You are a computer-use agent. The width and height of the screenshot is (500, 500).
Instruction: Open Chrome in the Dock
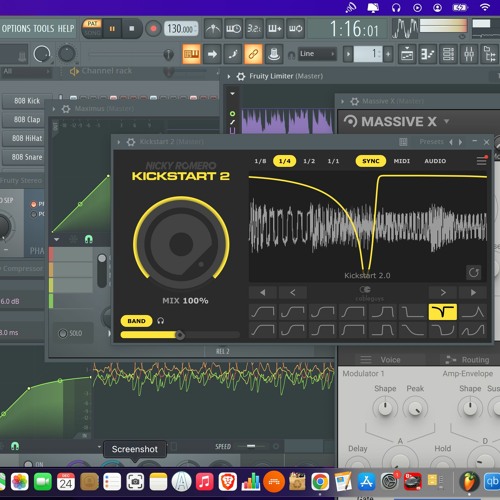tap(320, 482)
